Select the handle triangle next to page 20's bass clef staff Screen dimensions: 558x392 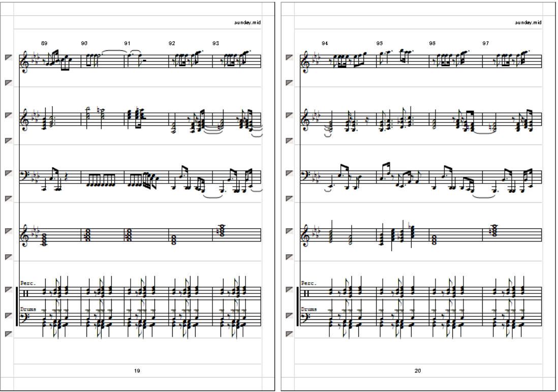[x=290, y=173]
